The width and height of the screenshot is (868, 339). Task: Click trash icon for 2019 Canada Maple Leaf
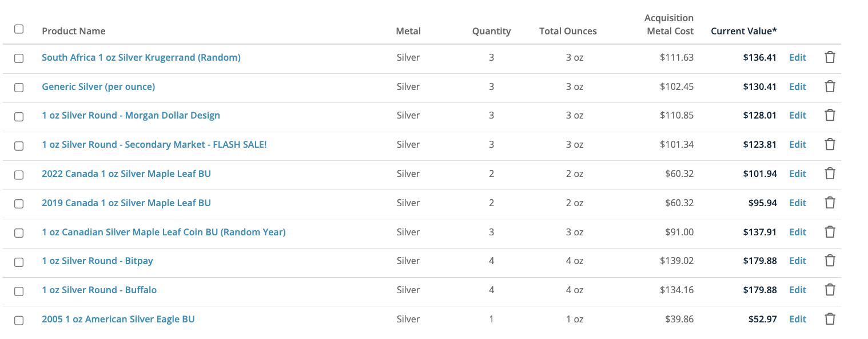(x=830, y=203)
